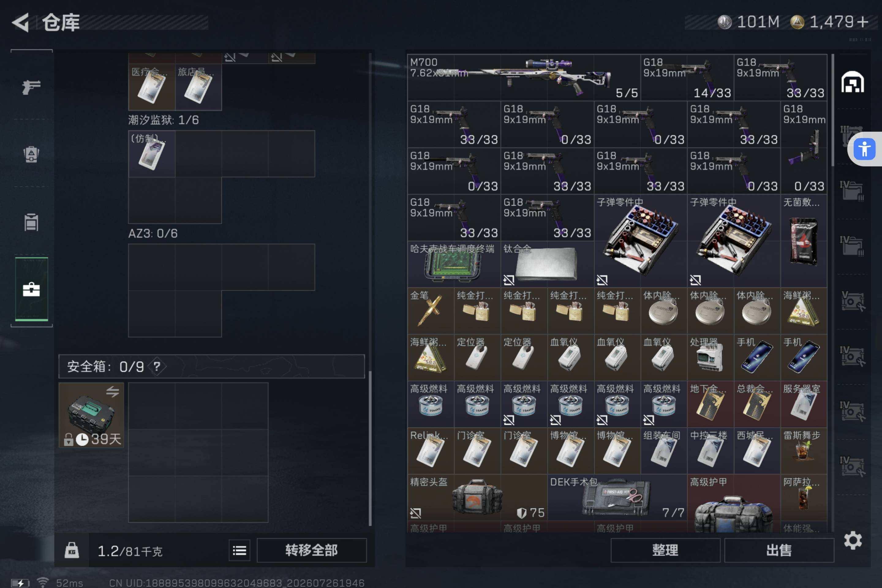Image resolution: width=882 pixels, height=588 pixels.
Task: Open the warehouse home icon in right sidebar
Action: pos(852,82)
